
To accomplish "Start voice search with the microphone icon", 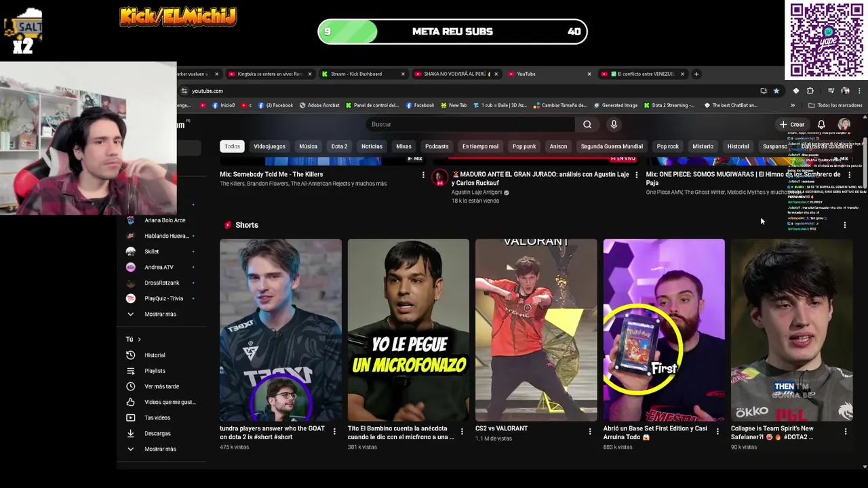I will pos(614,125).
